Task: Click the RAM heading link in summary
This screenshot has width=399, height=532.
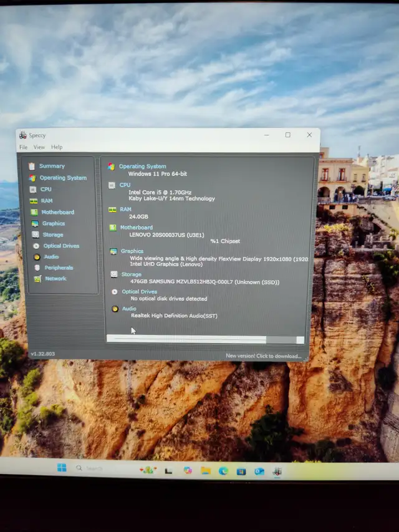Action: tap(125, 210)
